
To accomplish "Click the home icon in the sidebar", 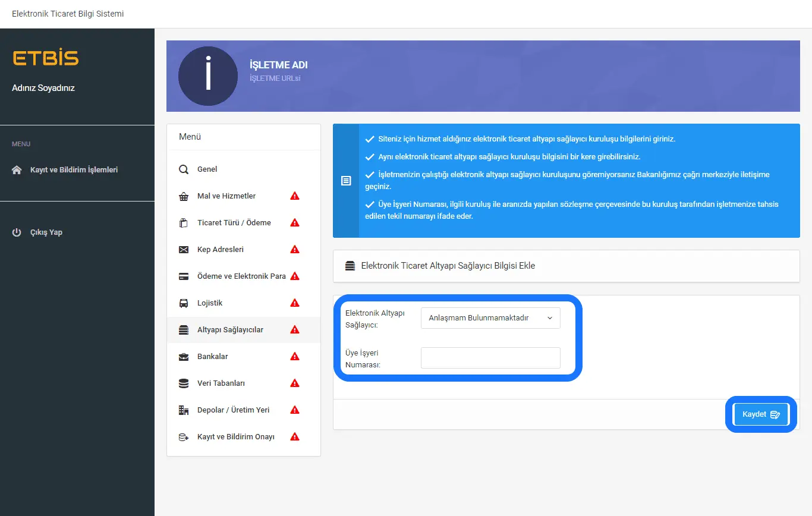I will (x=17, y=170).
